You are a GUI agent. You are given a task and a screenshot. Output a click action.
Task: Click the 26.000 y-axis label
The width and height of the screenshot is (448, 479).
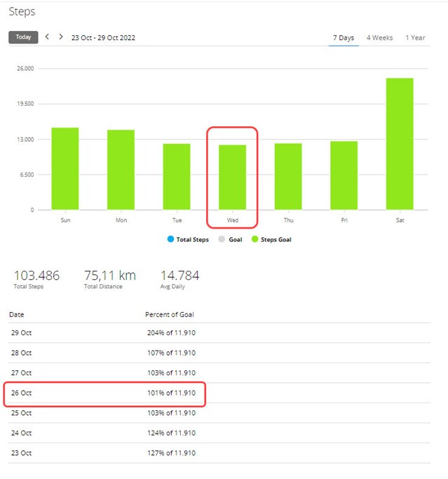click(25, 69)
